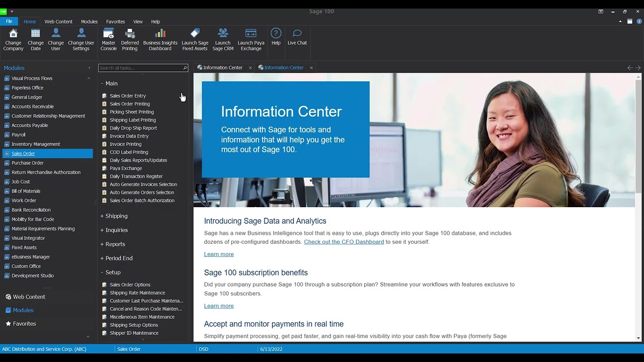
Task: Launch the Master Console
Action: [x=108, y=34]
